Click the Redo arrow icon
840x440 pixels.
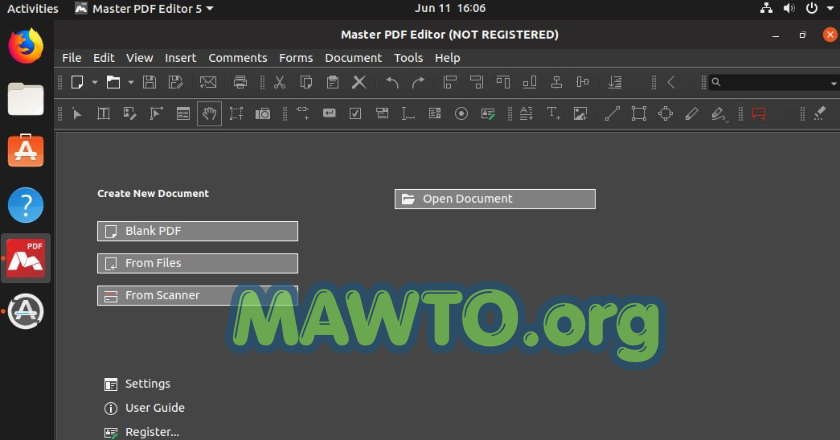(418, 83)
